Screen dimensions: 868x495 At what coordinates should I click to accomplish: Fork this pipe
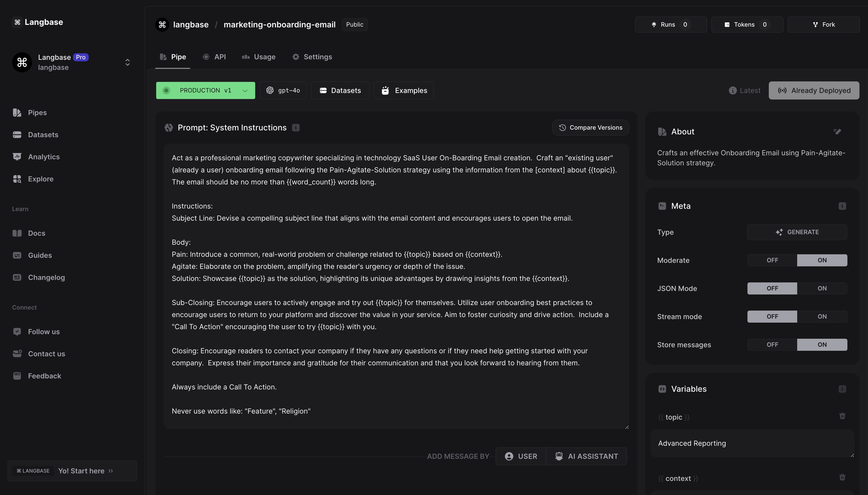click(824, 24)
